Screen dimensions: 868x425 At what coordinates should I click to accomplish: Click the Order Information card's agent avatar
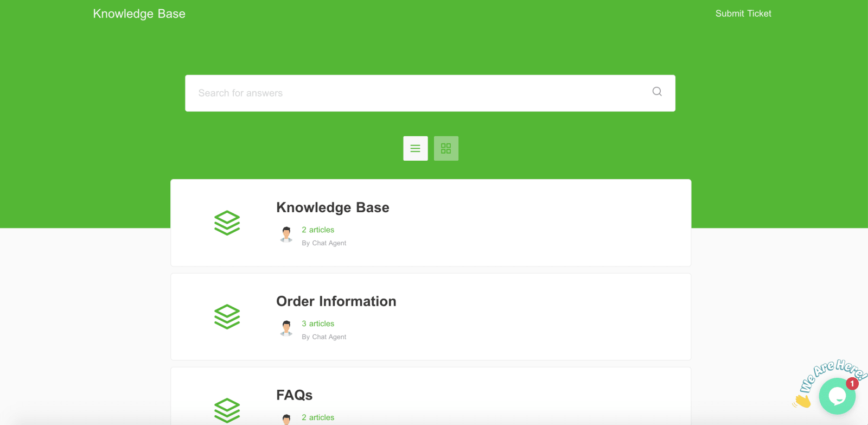(x=286, y=328)
